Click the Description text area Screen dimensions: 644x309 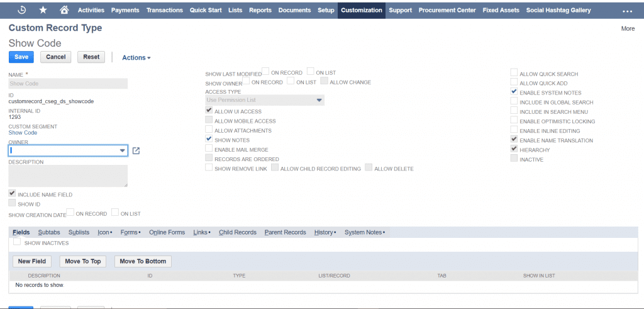[x=68, y=176]
